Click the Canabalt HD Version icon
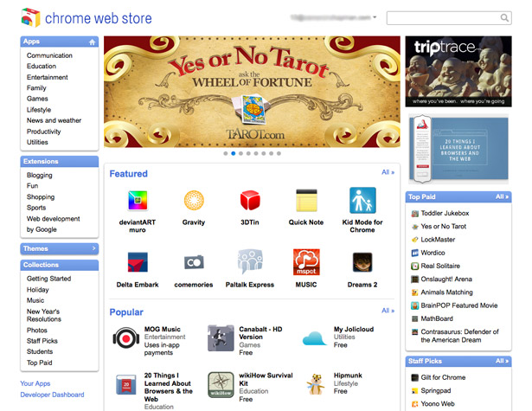532x411 pixels. coord(221,338)
